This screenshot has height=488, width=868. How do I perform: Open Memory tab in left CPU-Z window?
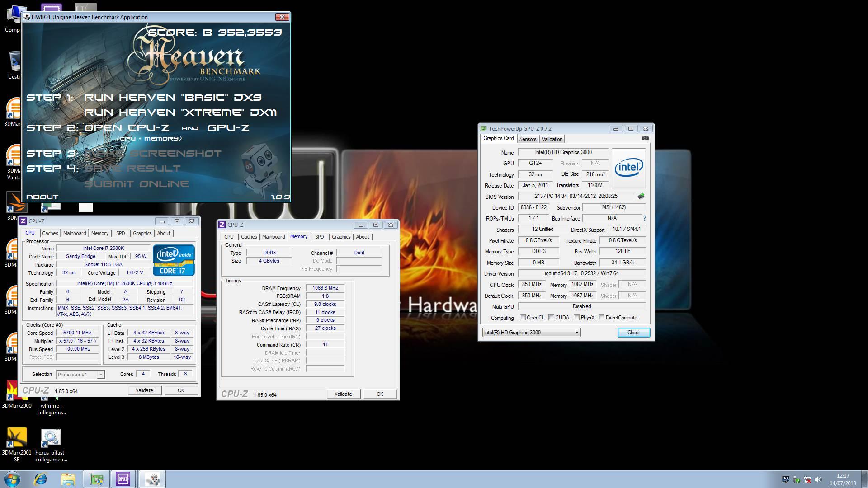tap(100, 233)
